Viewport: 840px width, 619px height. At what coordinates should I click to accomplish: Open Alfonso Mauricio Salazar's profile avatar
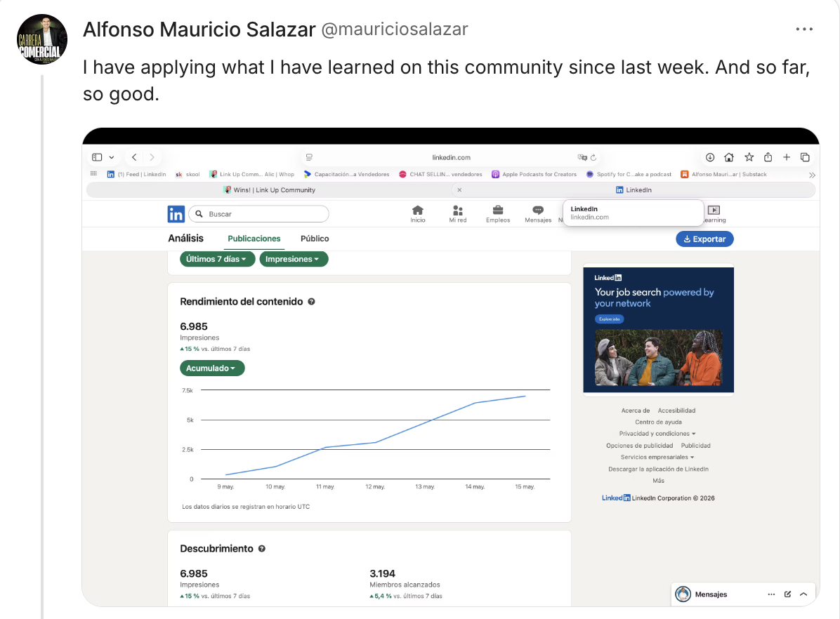pos(42,39)
